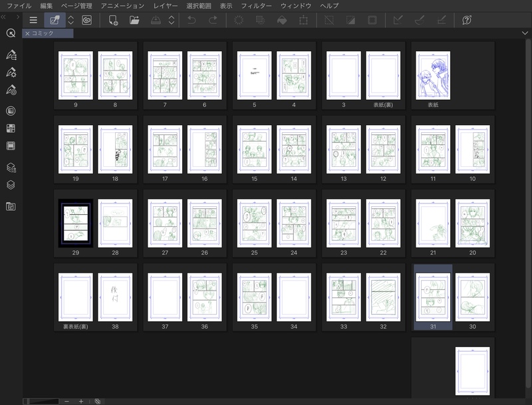
Task: Select page 18 thumbnail
Action: coord(115,149)
